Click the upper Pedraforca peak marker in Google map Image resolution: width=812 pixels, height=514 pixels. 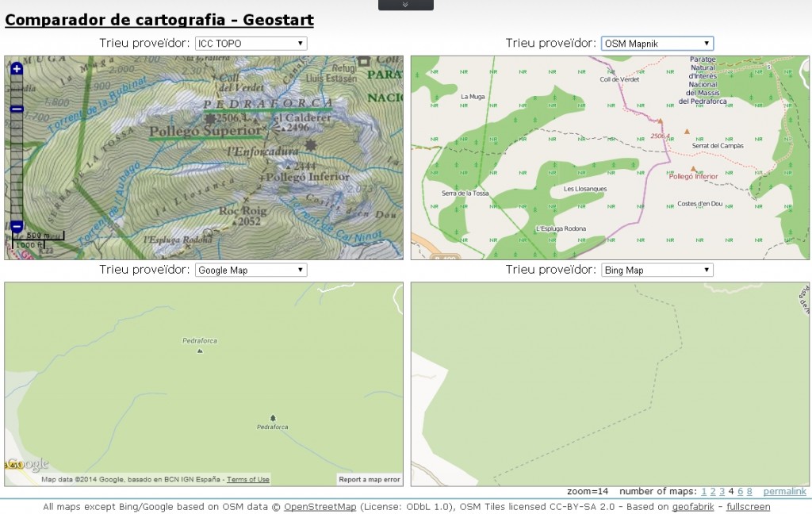[x=200, y=351]
